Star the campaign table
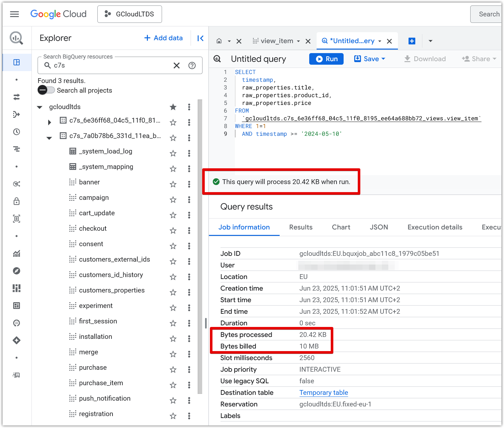Image resolution: width=504 pixels, height=428 pixels. tap(173, 200)
